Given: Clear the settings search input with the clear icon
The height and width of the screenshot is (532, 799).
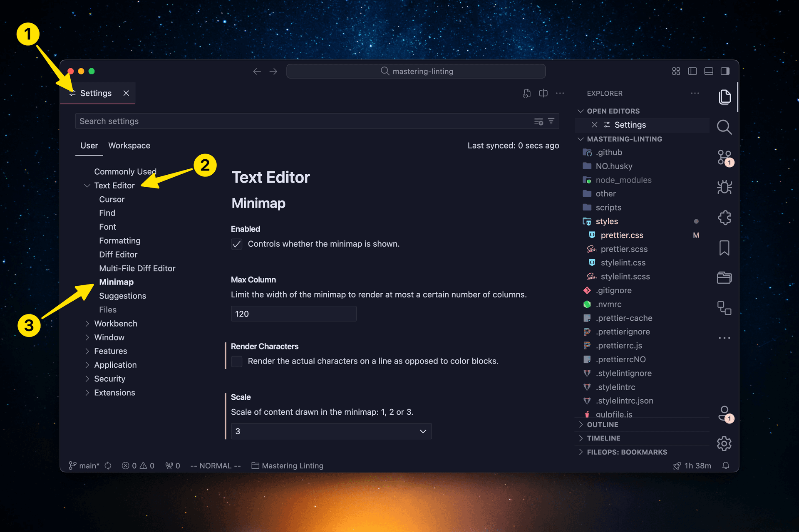Looking at the screenshot, I should [538, 121].
